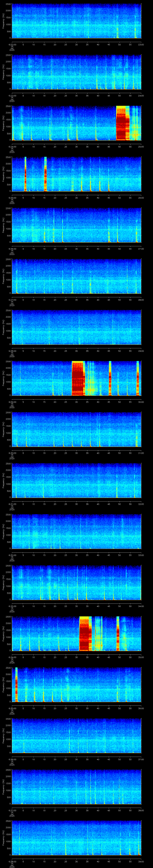The height and width of the screenshot is (868, 153).
Task: Click the spectrogram starting at 6:36:00
Action: click(76, 736)
